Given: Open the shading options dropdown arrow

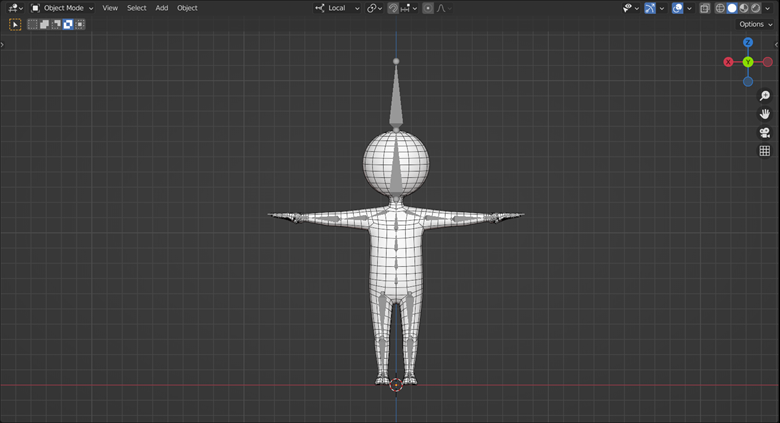Looking at the screenshot, I should [768, 8].
